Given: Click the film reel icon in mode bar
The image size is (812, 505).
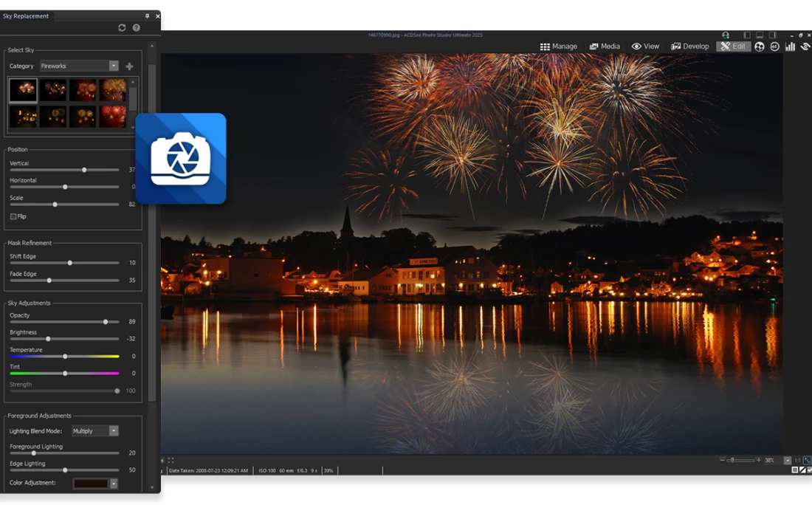Looking at the screenshot, I should tap(759, 47).
